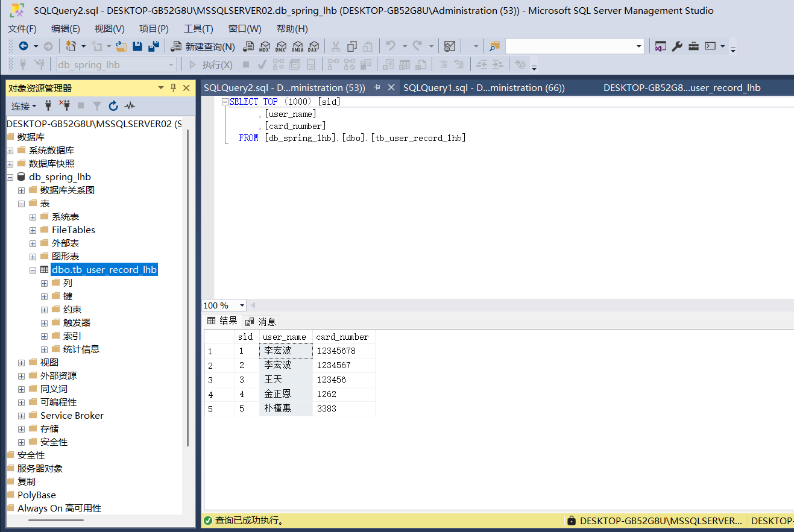Close the Object Explorer panel
This screenshot has height=532, width=794.
pyautogui.click(x=186, y=88)
